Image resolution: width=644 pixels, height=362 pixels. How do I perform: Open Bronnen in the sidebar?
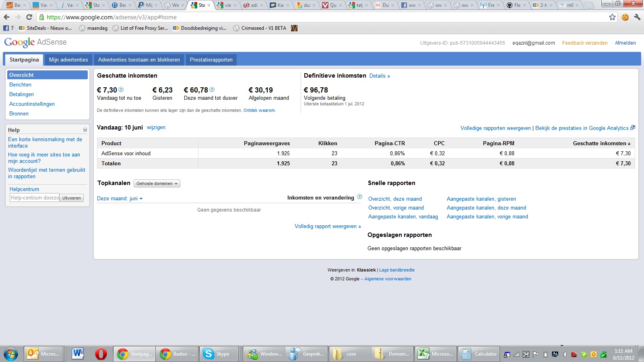[19, 113]
